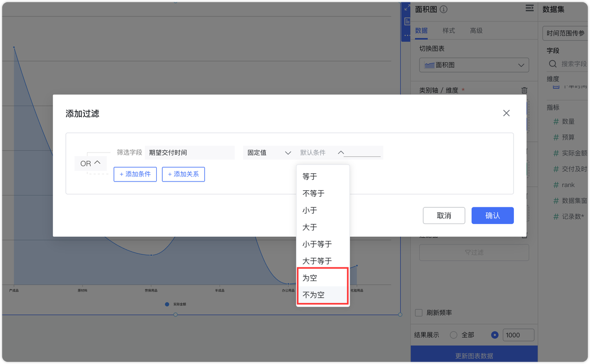Choose 不等于 from the condition list
590x364 pixels.
(x=323, y=194)
